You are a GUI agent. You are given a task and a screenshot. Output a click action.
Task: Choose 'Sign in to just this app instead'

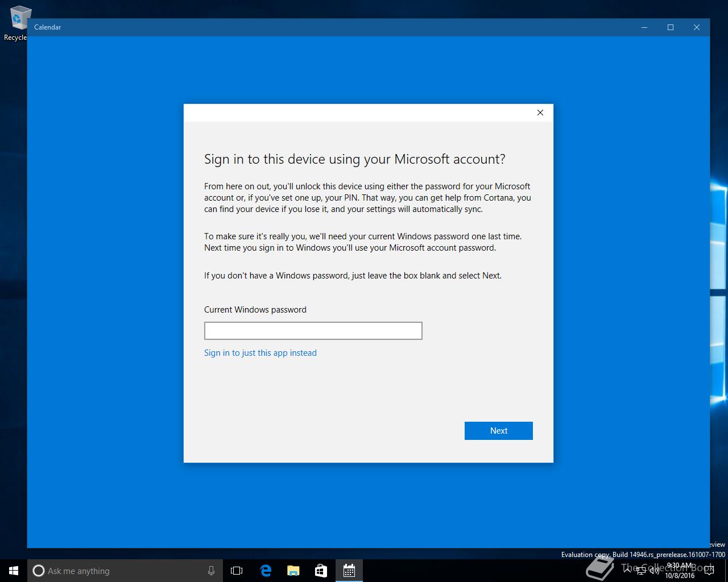(260, 353)
